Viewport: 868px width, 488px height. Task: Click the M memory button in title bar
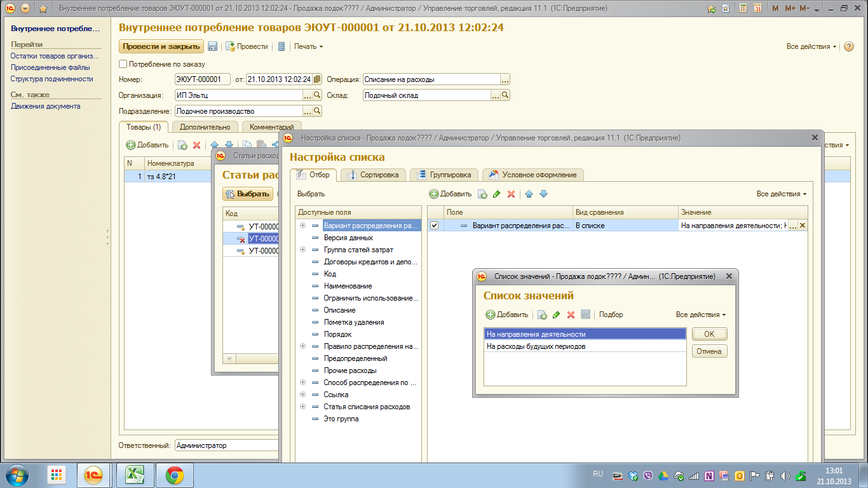coord(775,9)
